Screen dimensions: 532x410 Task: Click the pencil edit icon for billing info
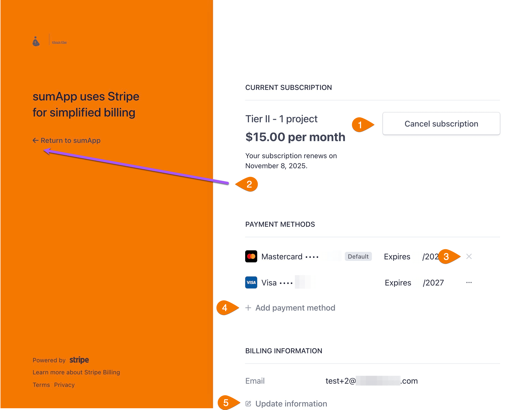click(248, 403)
